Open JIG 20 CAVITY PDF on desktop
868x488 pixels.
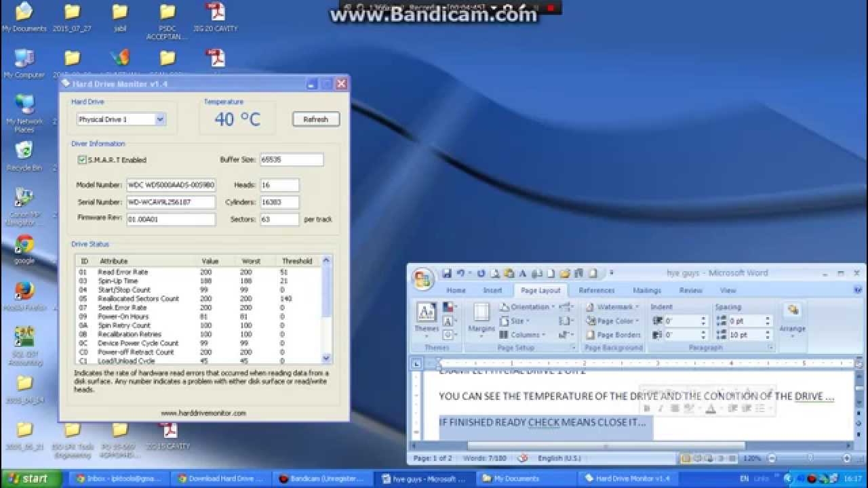(x=215, y=17)
